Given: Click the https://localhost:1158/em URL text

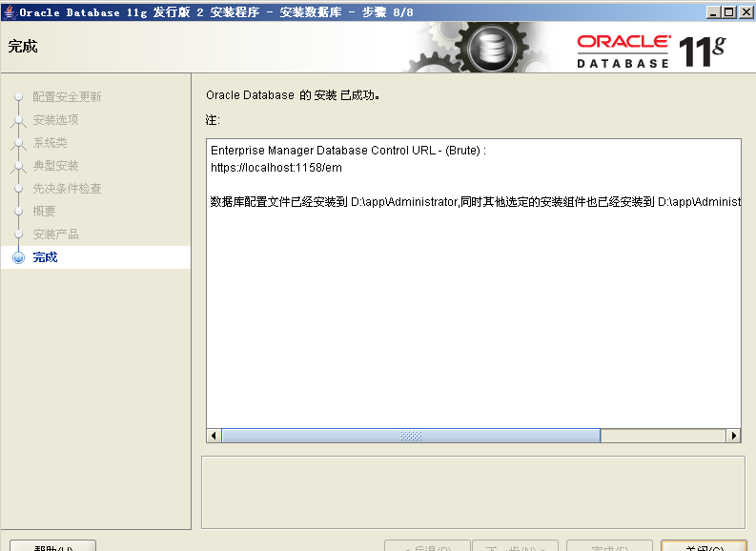Looking at the screenshot, I should (276, 168).
